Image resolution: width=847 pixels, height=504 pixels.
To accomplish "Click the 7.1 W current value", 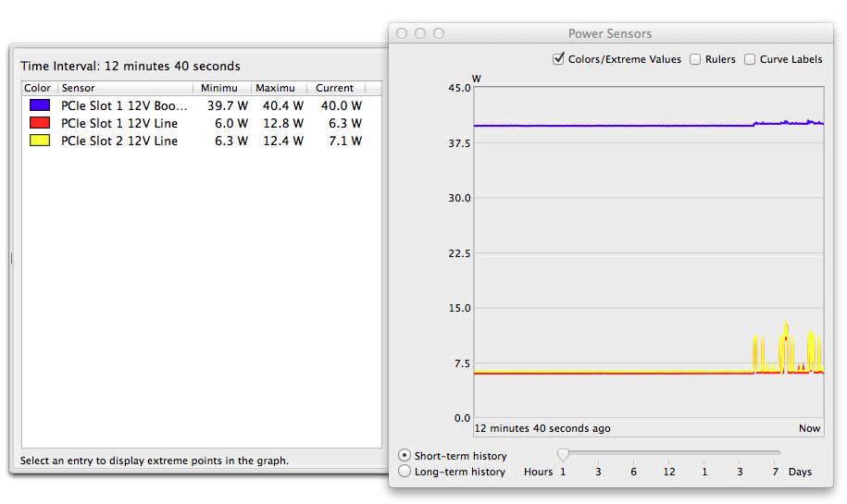I will (345, 141).
